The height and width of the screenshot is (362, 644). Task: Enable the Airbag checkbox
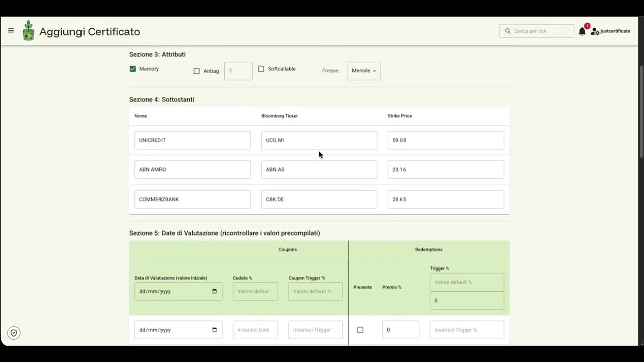[197, 71]
